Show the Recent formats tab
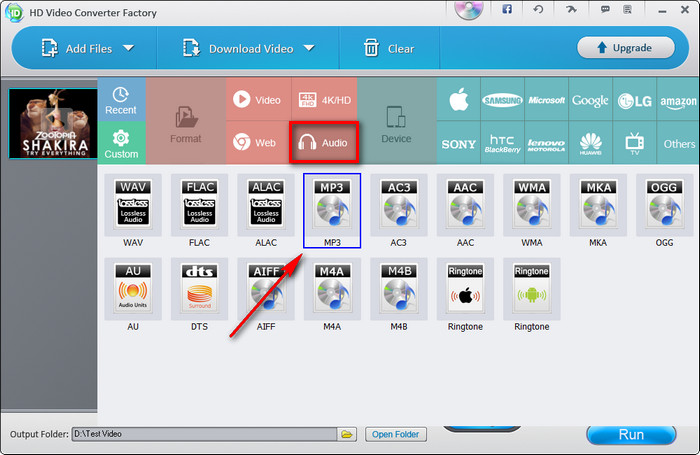This screenshot has width=700, height=455. [x=121, y=100]
